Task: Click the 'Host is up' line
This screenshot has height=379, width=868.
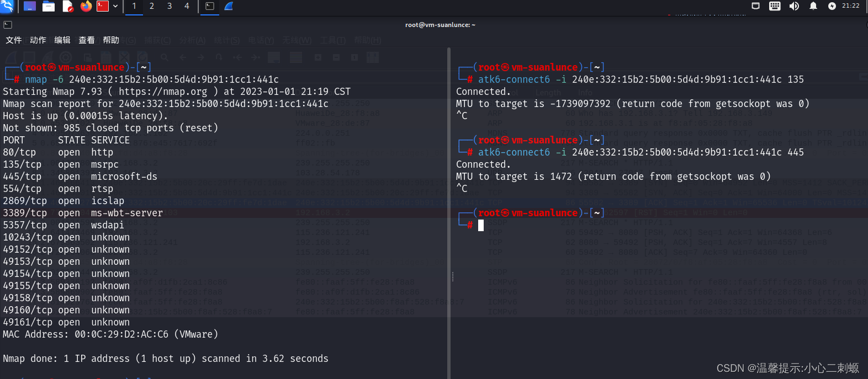Action: [x=86, y=116]
